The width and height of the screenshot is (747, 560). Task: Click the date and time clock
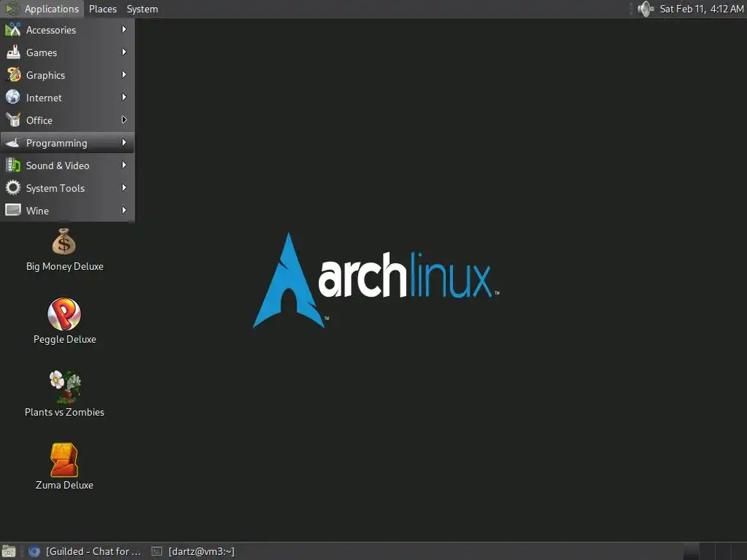701,9
